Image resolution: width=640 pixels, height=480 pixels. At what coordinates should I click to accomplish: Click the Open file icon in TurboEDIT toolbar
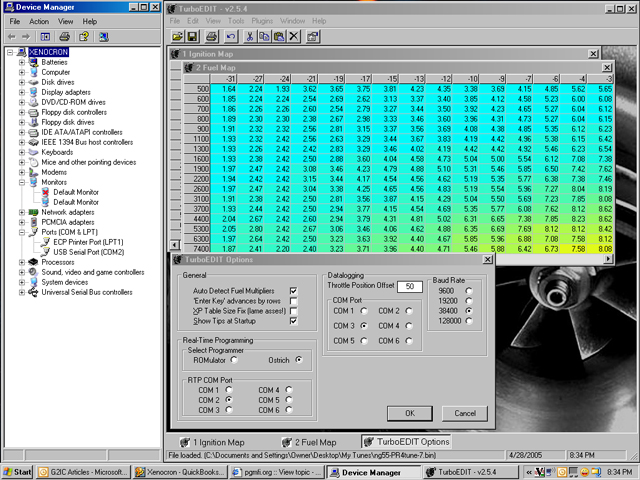coord(177,37)
